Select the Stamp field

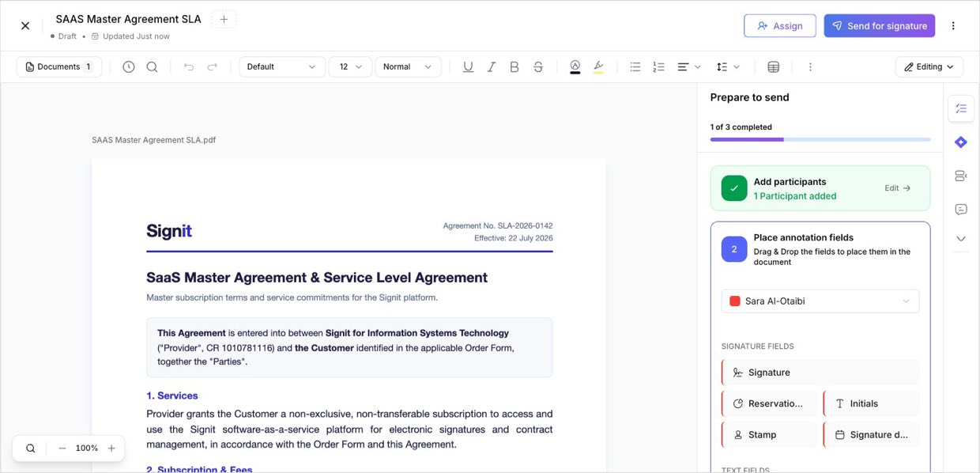pyautogui.click(x=770, y=435)
